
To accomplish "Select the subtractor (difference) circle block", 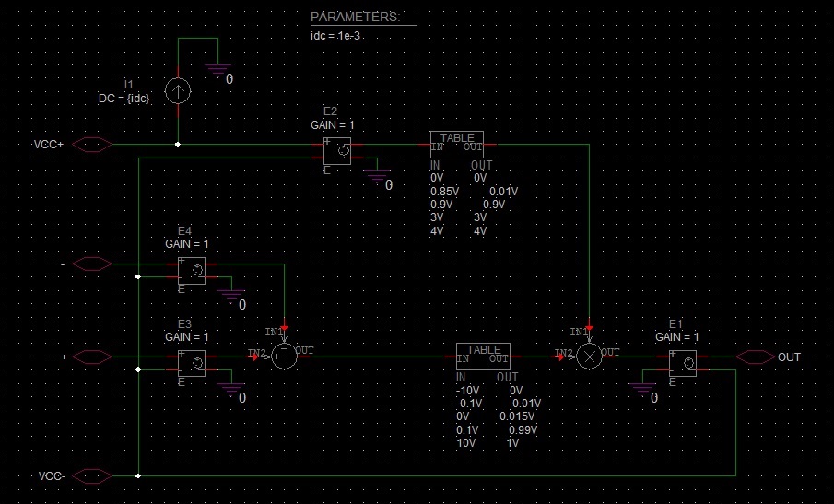I will coord(285,357).
